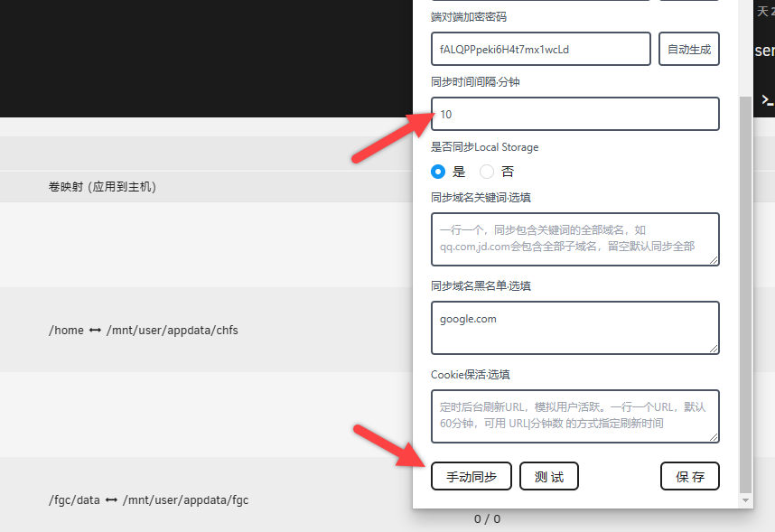Select 是 to enable Local Storage sync
Image resolution: width=775 pixels, height=532 pixels.
[x=437, y=172]
